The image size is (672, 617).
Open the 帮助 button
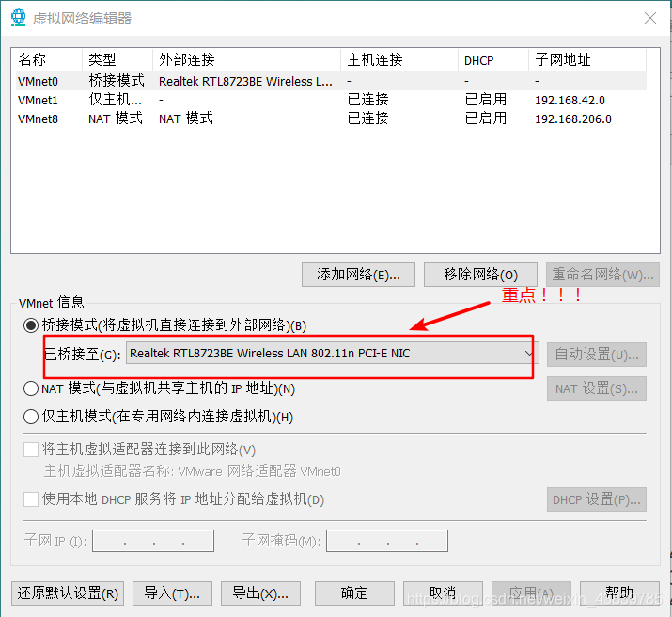[619, 593]
